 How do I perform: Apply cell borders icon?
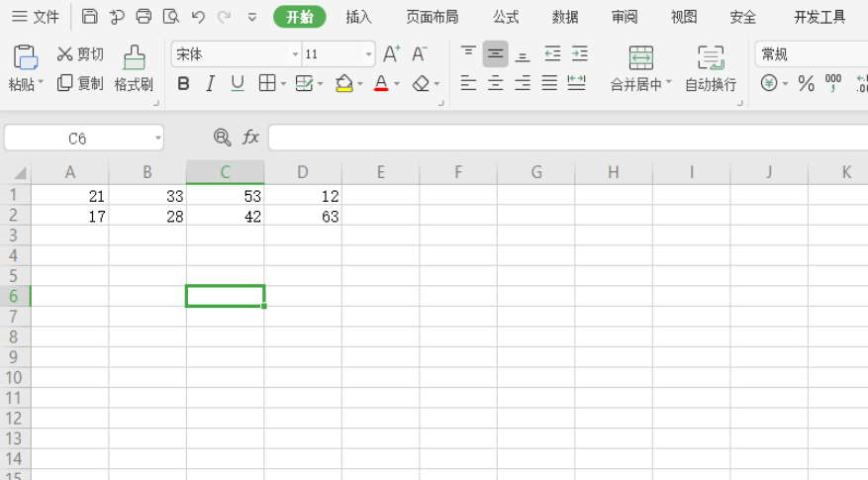pyautogui.click(x=267, y=83)
